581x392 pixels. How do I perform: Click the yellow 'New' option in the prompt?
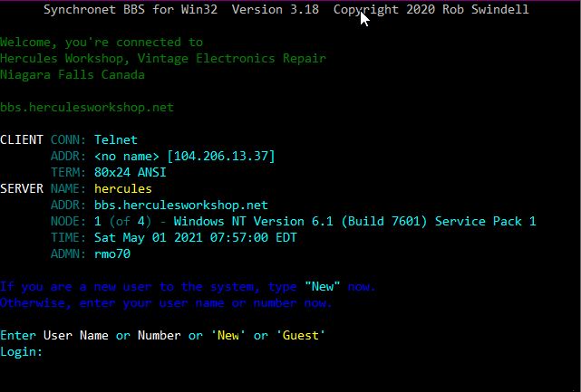(228, 335)
